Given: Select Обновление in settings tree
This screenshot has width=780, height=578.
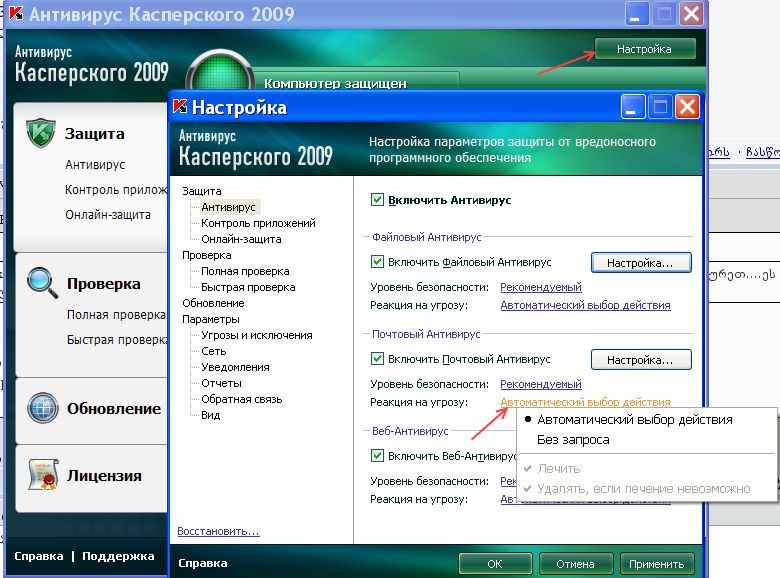Looking at the screenshot, I should tap(213, 303).
